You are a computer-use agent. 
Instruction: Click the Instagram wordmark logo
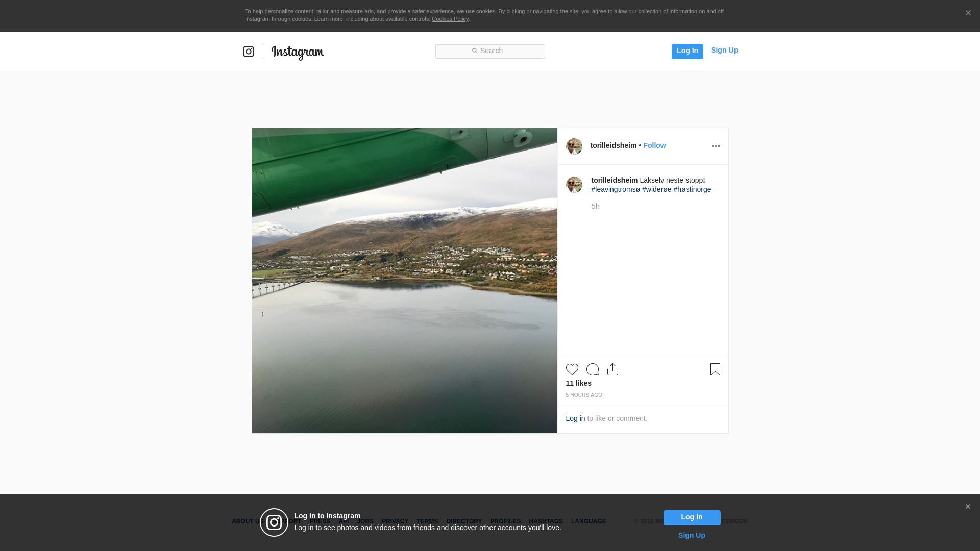click(x=298, y=52)
